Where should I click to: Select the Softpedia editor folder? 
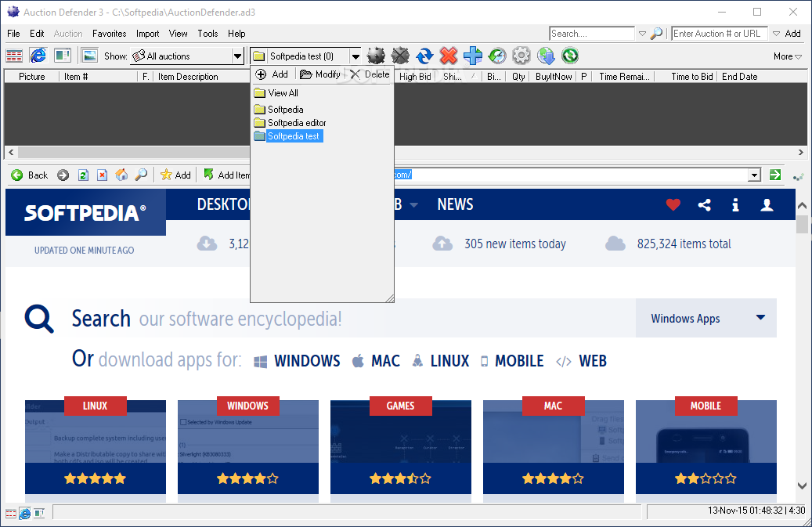pos(291,123)
